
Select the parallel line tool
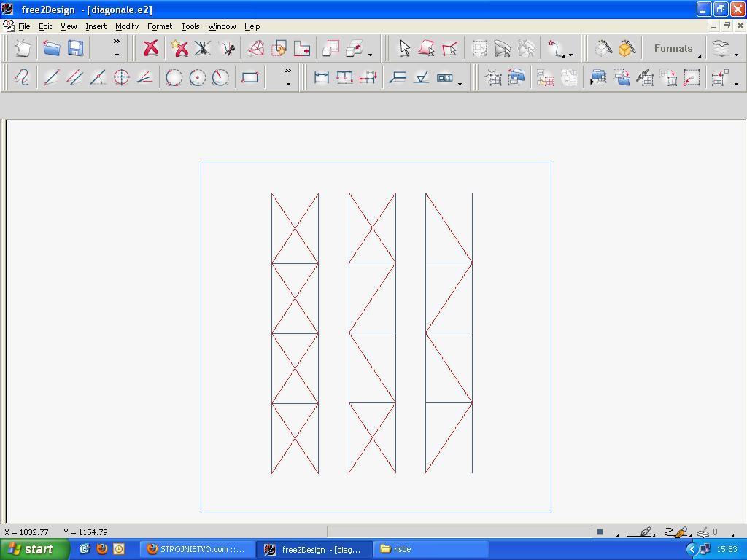click(x=75, y=77)
